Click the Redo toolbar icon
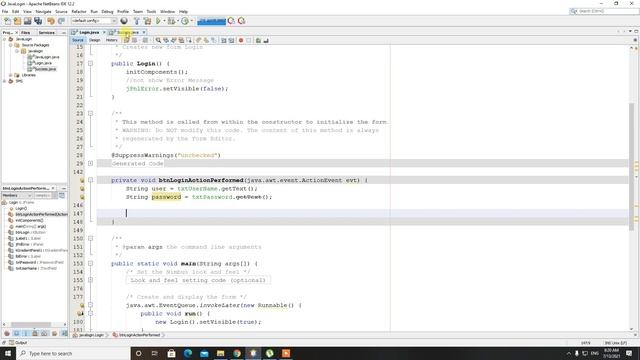Image resolution: width=640 pixels, height=360 pixels. [x=61, y=21]
